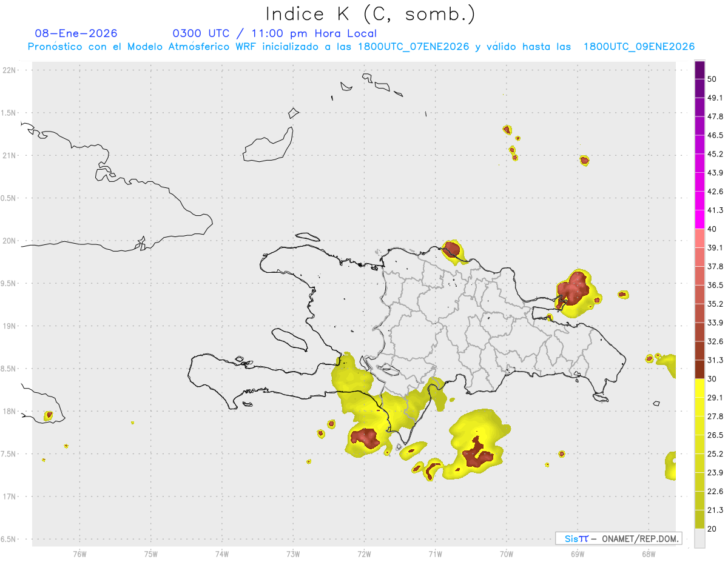The image size is (728, 562).
Task: Click the "20N" latitude label
Action: coord(10,241)
